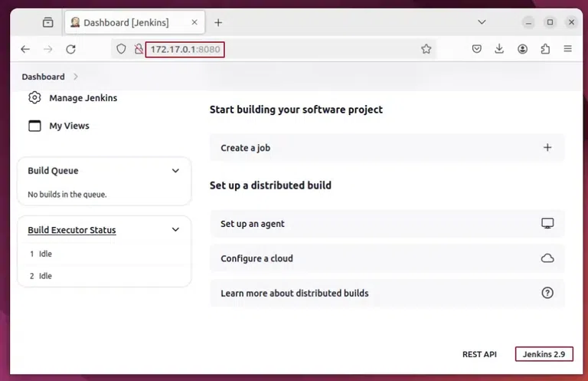Viewport: 588px width, 381px height.
Task: Click the Manage Jenkins gear icon
Action: coord(34,98)
